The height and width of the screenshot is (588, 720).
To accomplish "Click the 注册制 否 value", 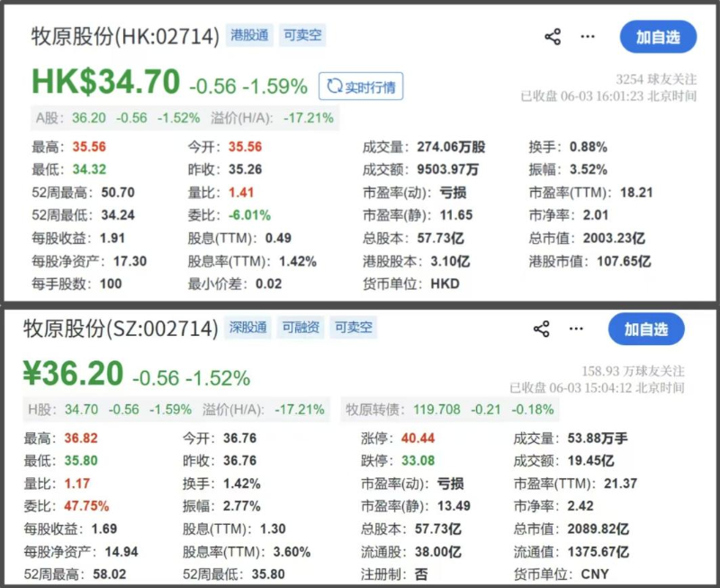I will (x=421, y=574).
